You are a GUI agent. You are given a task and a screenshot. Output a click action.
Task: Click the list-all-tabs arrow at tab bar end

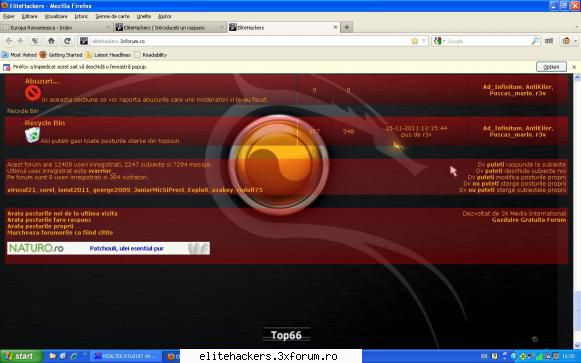click(x=577, y=27)
